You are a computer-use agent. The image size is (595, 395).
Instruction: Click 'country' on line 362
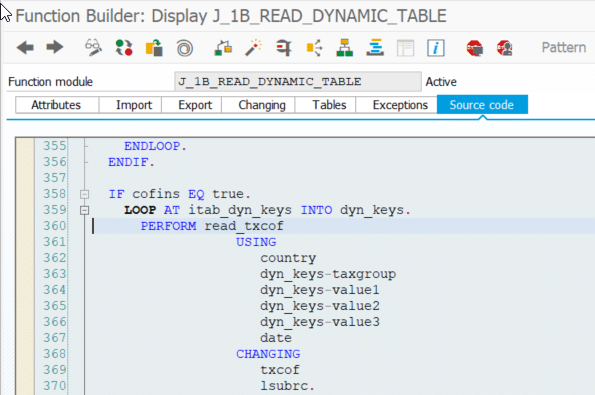click(x=288, y=258)
